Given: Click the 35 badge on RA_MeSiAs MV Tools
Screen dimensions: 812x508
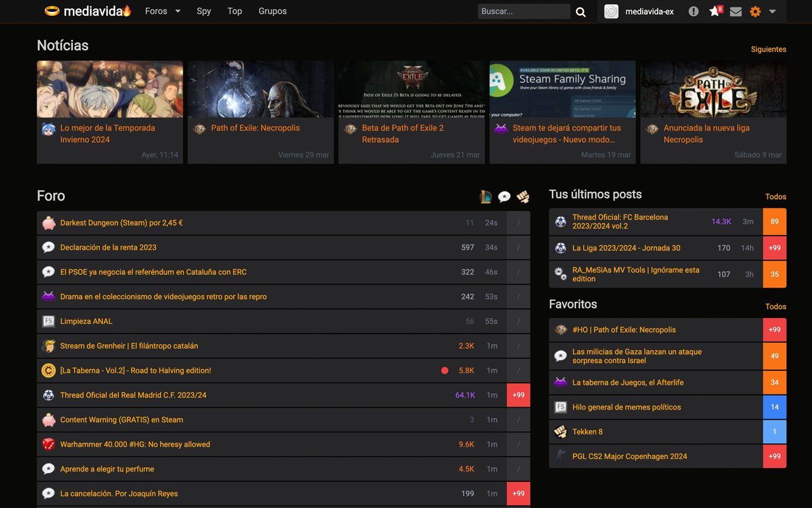Looking at the screenshot, I should click(775, 274).
